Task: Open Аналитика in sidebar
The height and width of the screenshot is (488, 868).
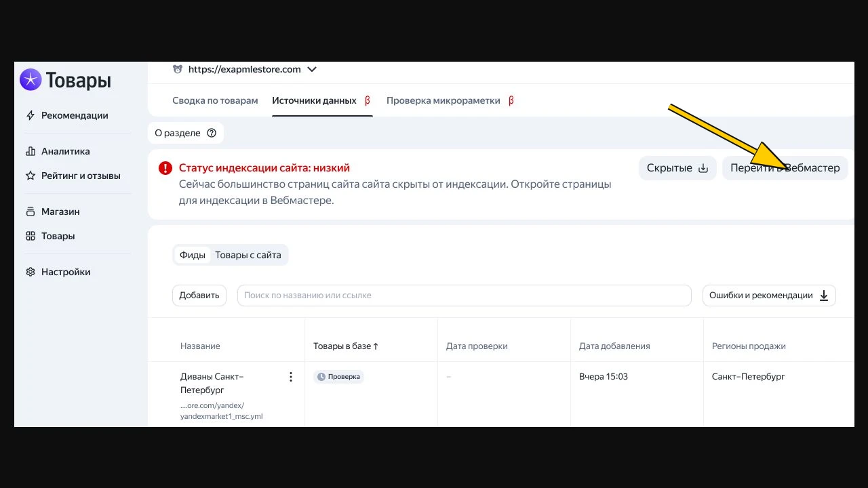Action: 66,151
